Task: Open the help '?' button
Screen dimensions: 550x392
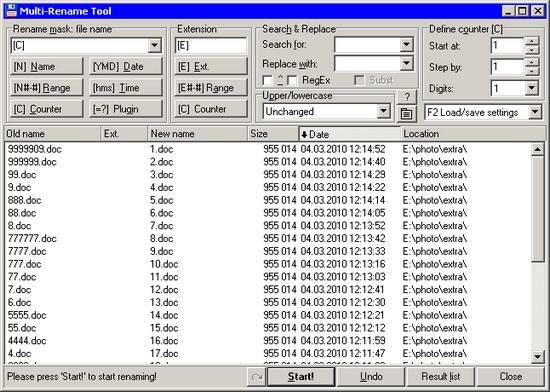Action: [407, 96]
